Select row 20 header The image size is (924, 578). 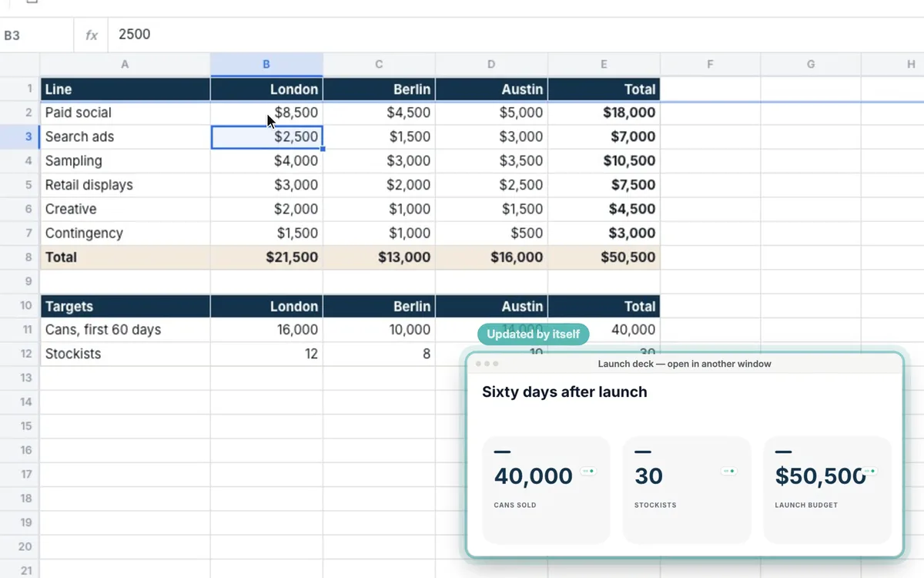point(20,546)
